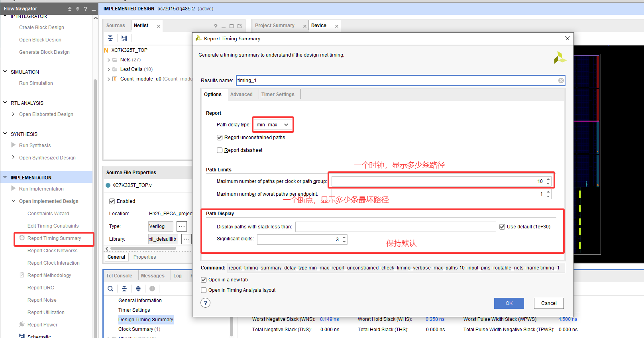Clear the Results name field icon
This screenshot has height=338, width=644.
click(561, 81)
